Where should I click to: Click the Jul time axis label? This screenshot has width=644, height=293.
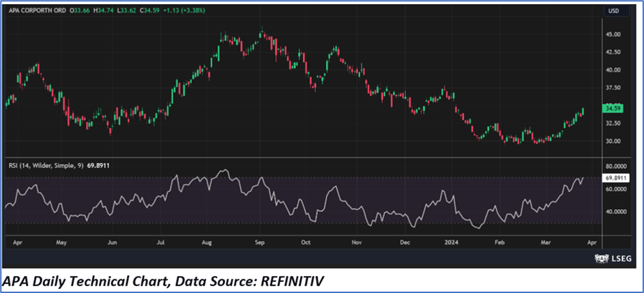[x=160, y=243]
